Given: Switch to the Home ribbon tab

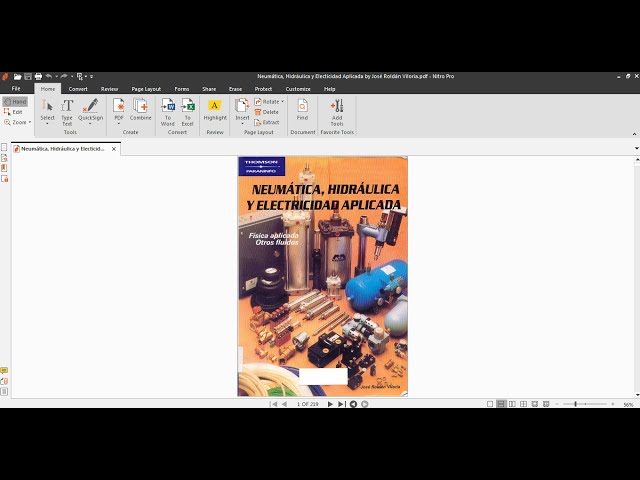Looking at the screenshot, I should coord(48,89).
